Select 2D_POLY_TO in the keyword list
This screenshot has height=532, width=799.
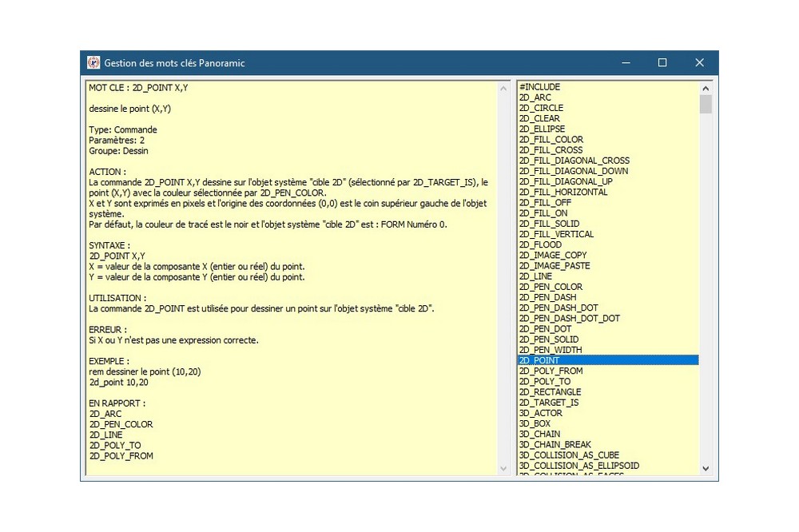(x=608, y=382)
